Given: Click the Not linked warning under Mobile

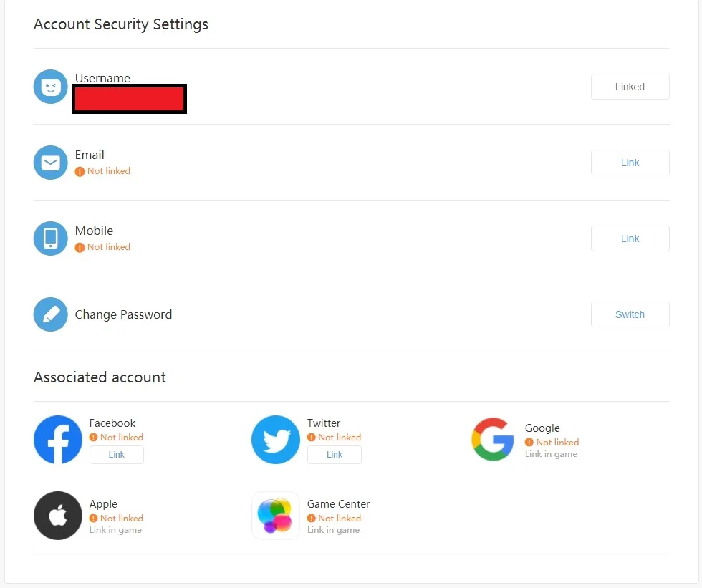Looking at the screenshot, I should click(x=102, y=247).
